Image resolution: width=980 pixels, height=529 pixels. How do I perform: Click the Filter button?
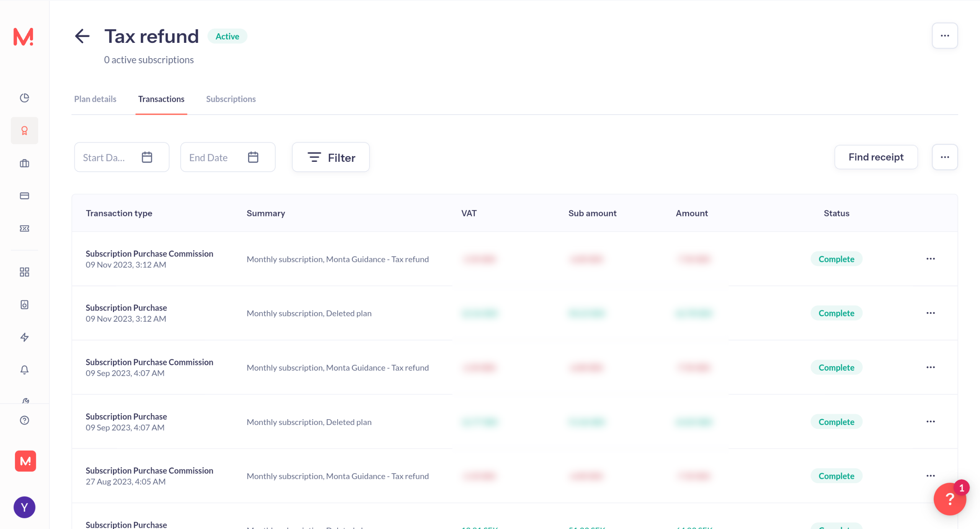point(331,157)
